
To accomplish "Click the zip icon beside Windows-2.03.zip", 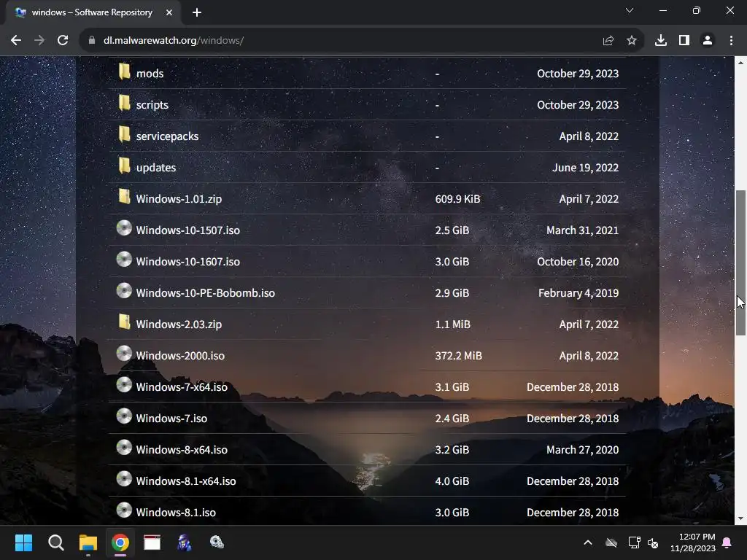I will (x=124, y=322).
